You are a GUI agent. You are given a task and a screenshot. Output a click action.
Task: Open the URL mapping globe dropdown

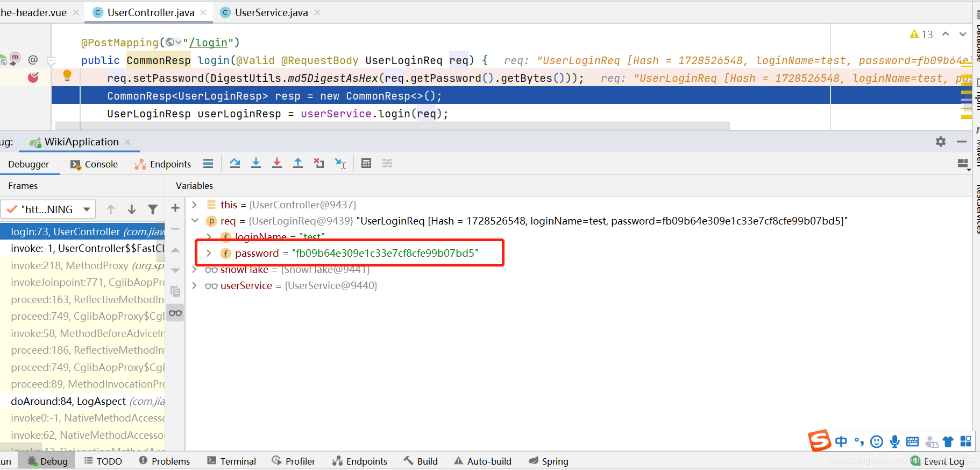(174, 42)
